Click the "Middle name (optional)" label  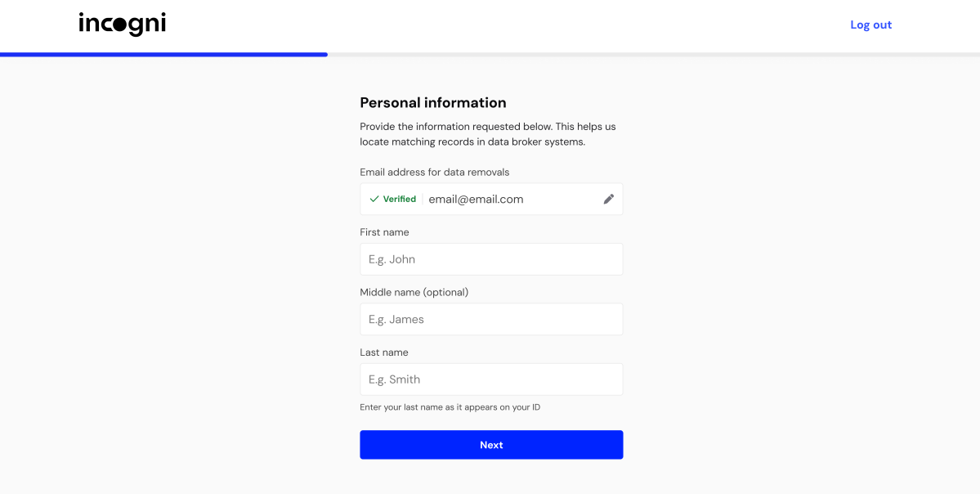[x=414, y=292]
